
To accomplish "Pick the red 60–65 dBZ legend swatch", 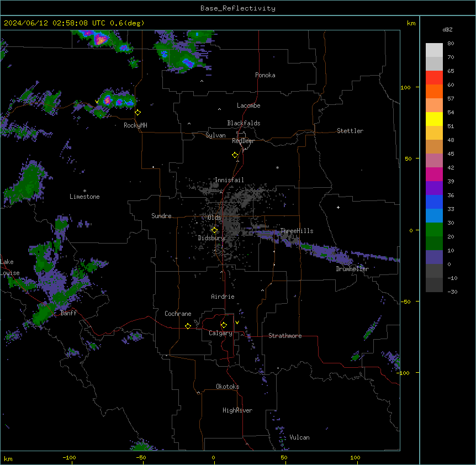I will 434,78.
